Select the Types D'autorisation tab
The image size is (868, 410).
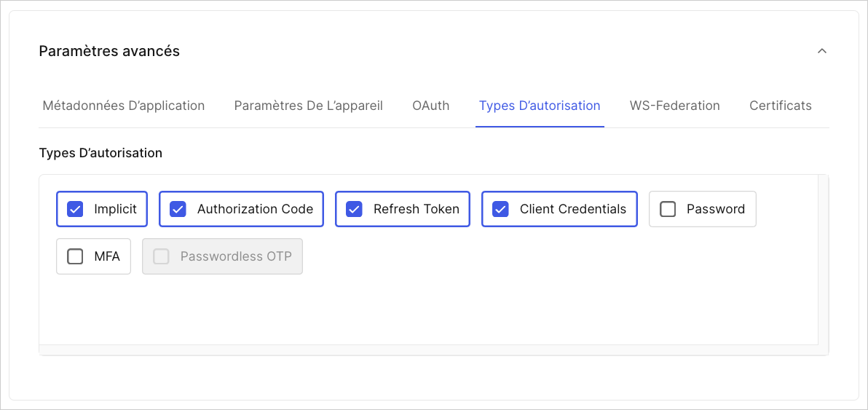tap(540, 105)
